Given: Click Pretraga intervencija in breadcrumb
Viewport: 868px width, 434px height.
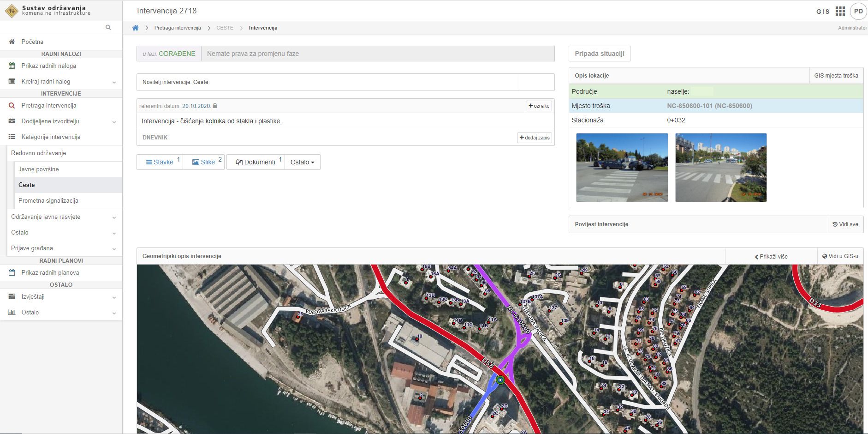Looking at the screenshot, I should tap(178, 28).
